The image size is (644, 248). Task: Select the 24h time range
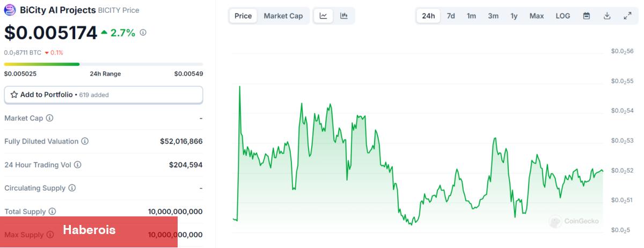pyautogui.click(x=428, y=16)
